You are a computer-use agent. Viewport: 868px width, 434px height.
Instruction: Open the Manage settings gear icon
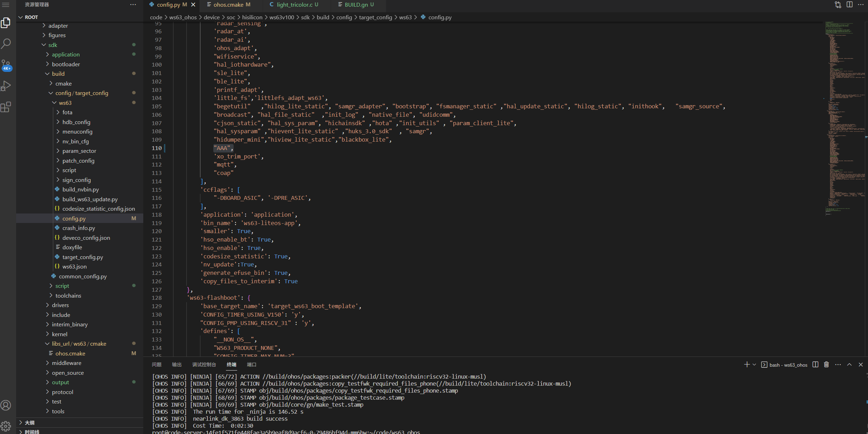point(6,426)
